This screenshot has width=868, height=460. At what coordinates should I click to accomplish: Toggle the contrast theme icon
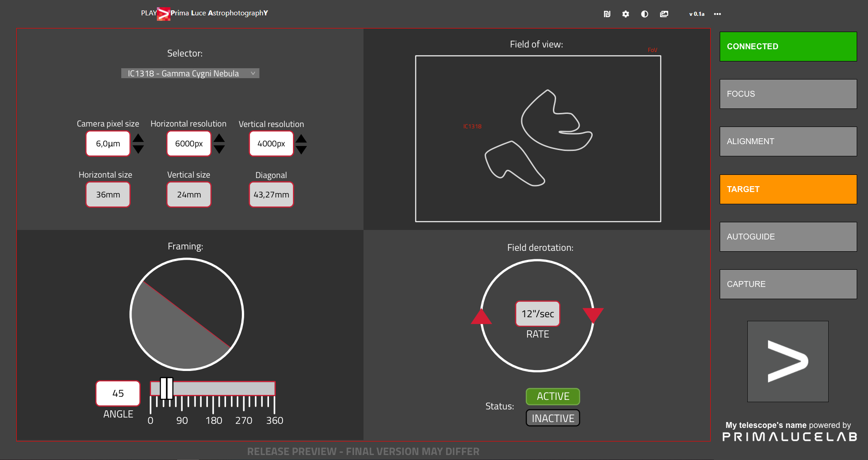[645, 14]
